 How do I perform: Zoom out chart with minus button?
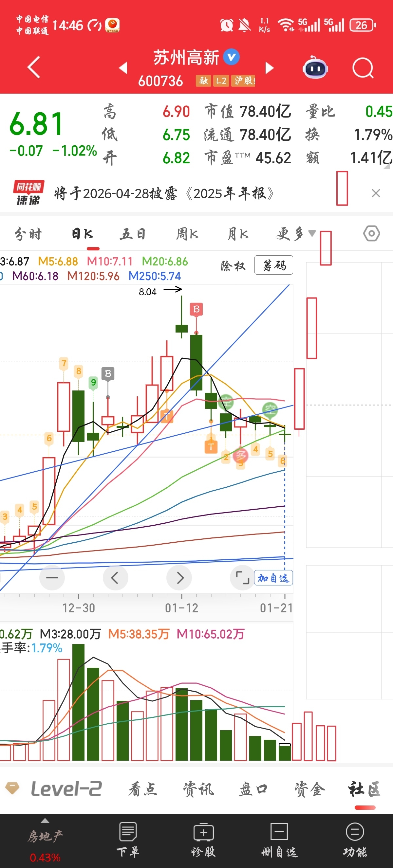click(52, 578)
